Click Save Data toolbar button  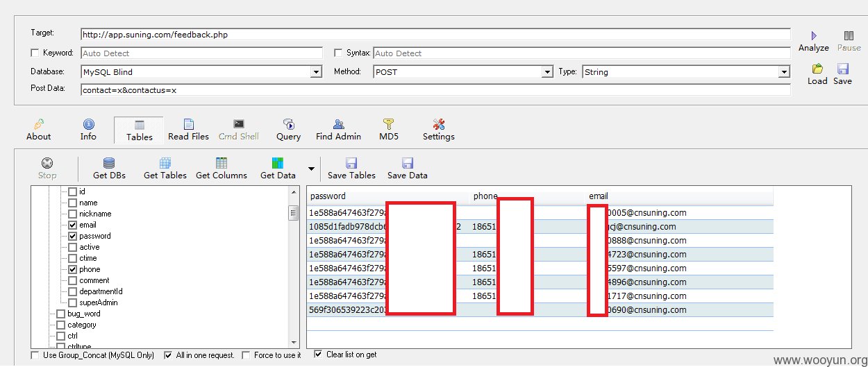point(408,169)
